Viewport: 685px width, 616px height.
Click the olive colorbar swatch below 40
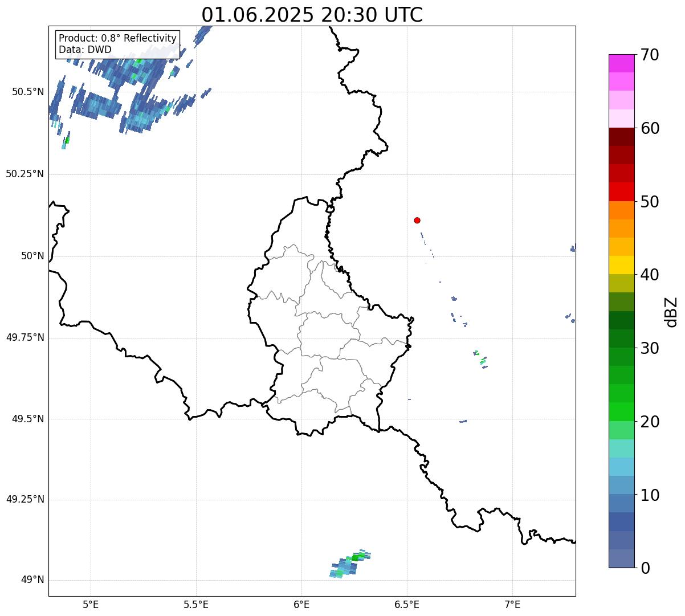click(x=621, y=283)
